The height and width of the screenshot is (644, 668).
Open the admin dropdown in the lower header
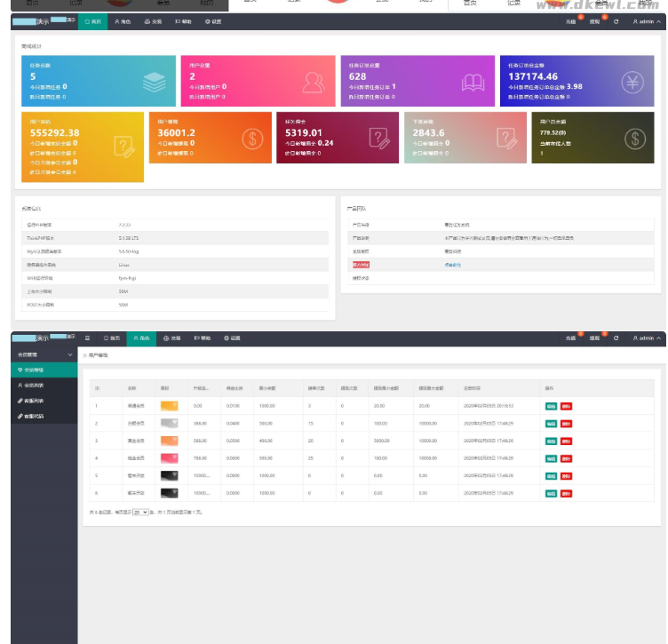pos(647,338)
